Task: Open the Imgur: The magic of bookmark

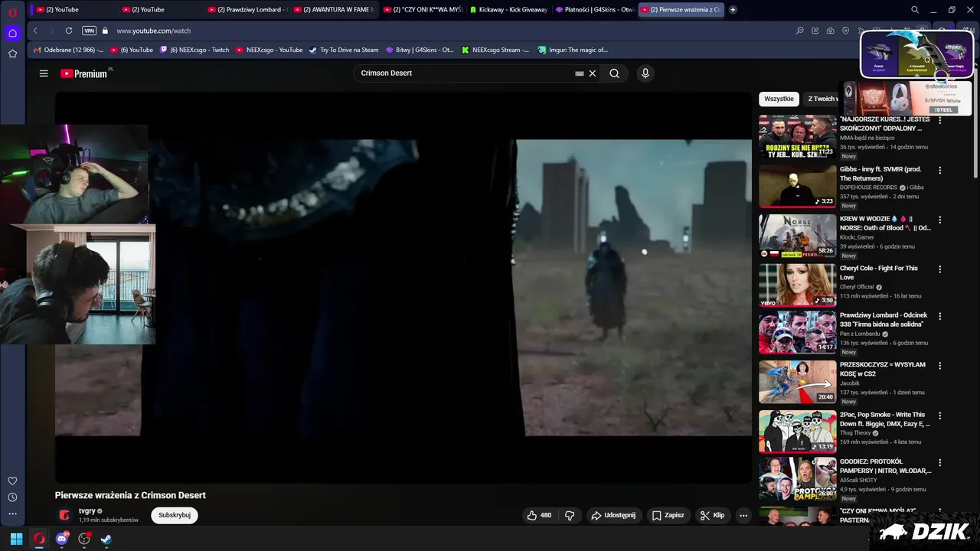Action: [x=573, y=50]
